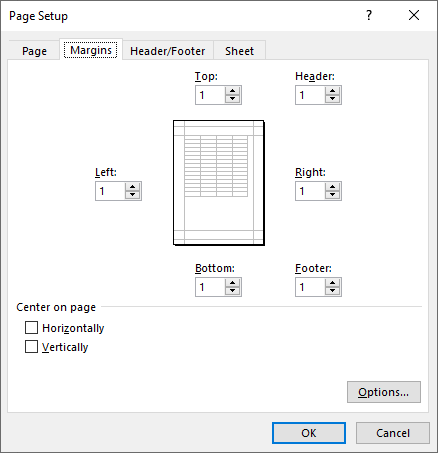Decrease the Left margin with down arrow
Viewport: 438px width, 453px height.
point(132,195)
